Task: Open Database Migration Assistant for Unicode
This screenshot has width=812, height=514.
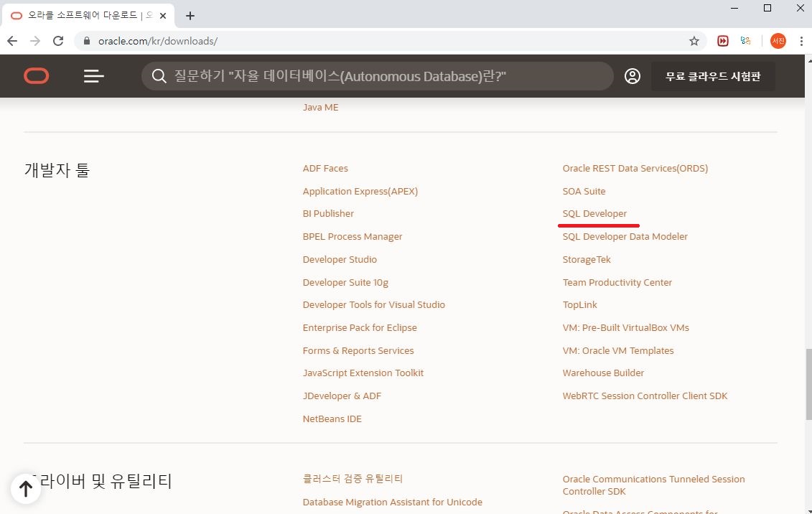Action: [x=392, y=502]
